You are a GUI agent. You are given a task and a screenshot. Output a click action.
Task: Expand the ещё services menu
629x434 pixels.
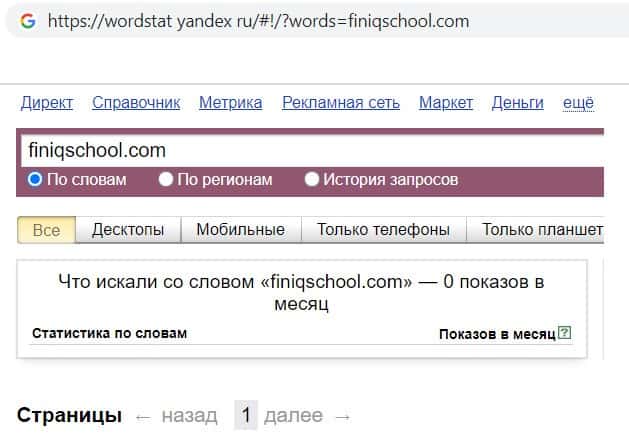click(578, 103)
